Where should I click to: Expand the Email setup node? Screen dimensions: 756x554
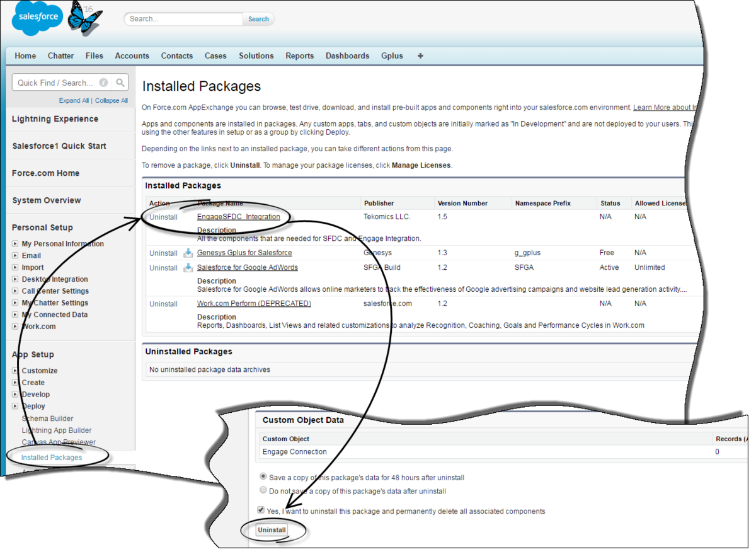pyautogui.click(x=15, y=256)
